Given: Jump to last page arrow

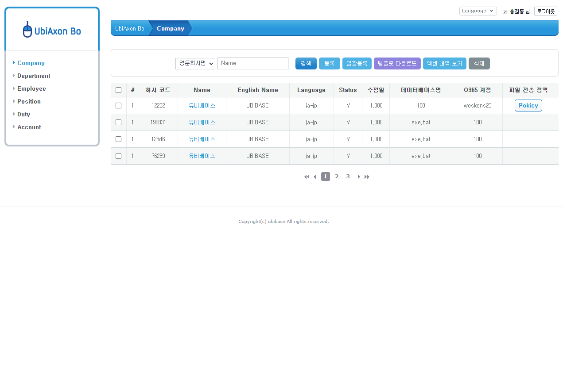Looking at the screenshot, I should [367, 177].
